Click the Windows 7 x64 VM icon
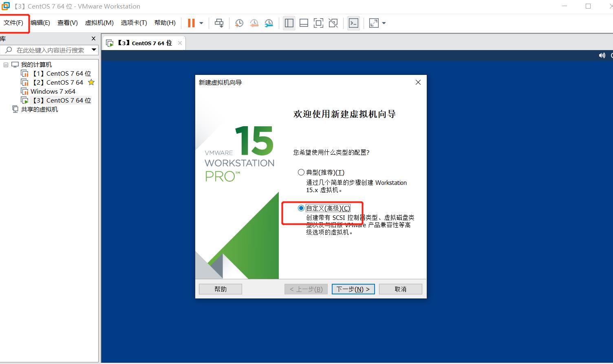The image size is (613, 364). (25, 92)
